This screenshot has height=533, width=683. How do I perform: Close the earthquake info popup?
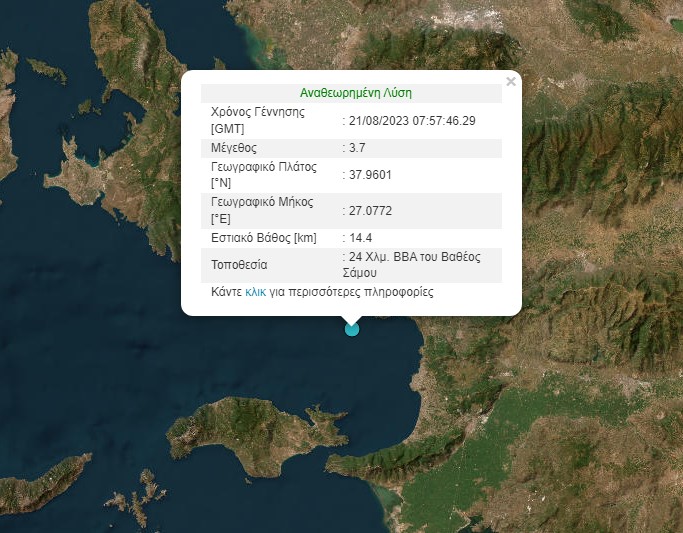pos(511,82)
